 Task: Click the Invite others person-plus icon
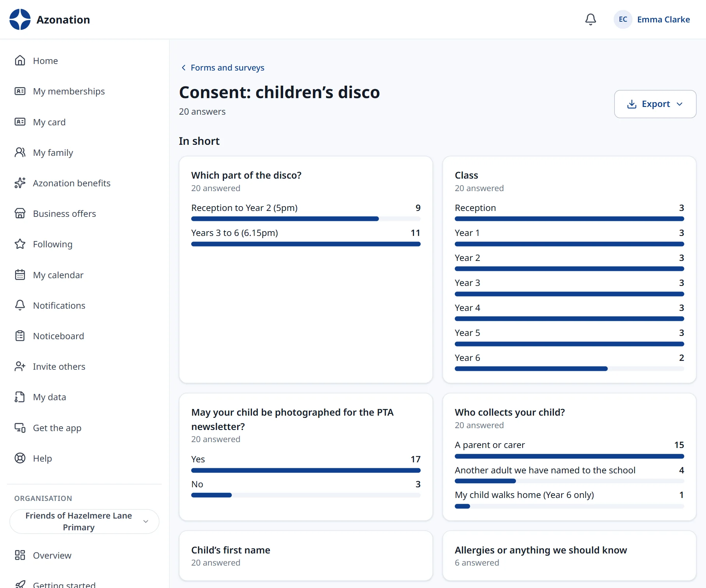pyautogui.click(x=20, y=366)
